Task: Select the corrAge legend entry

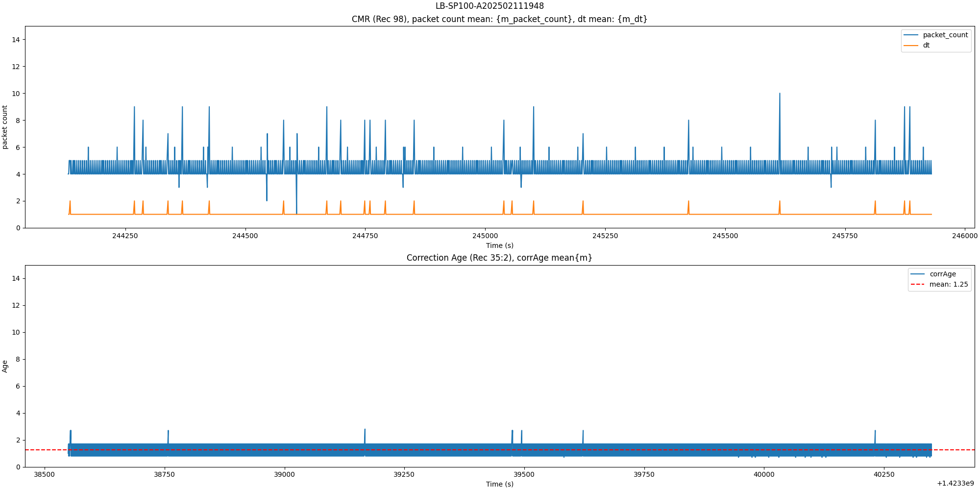Action: 942,274
